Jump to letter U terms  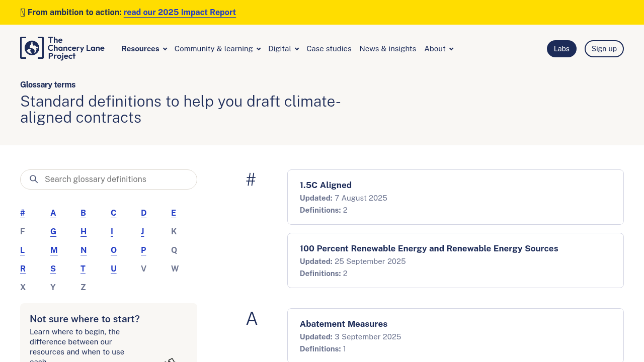click(x=114, y=269)
